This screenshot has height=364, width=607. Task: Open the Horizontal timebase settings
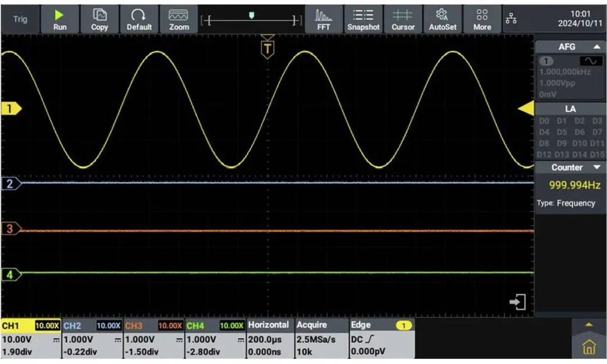click(268, 325)
